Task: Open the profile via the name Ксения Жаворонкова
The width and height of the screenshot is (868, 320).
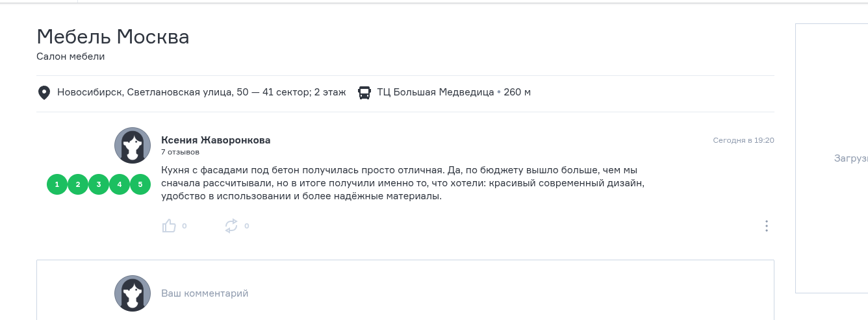Action: pyautogui.click(x=216, y=140)
